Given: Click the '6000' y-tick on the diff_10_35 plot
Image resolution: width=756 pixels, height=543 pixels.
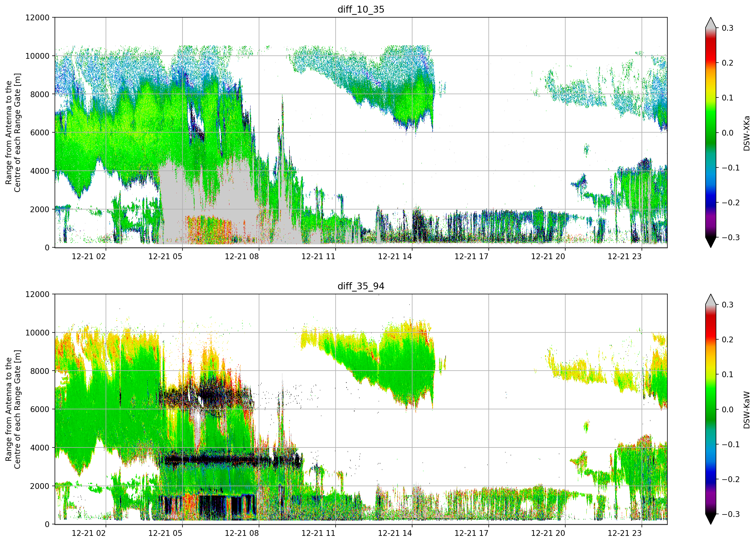Looking at the screenshot, I should (x=40, y=133).
